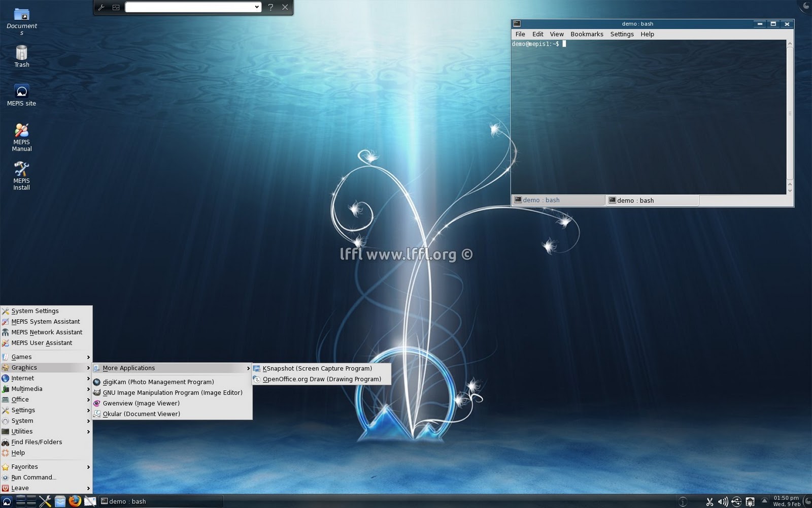Expand the Multimedia submenu
This screenshot has height=508, width=812.
[x=46, y=389]
